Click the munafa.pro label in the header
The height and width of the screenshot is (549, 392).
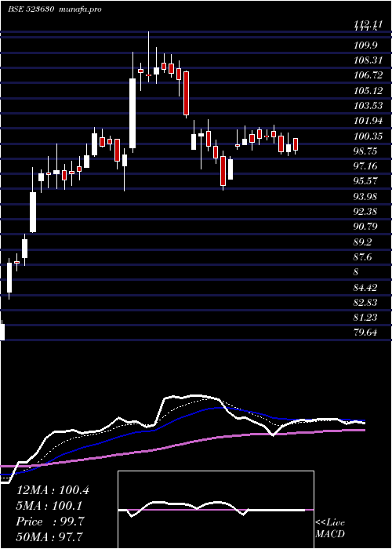(x=79, y=9)
